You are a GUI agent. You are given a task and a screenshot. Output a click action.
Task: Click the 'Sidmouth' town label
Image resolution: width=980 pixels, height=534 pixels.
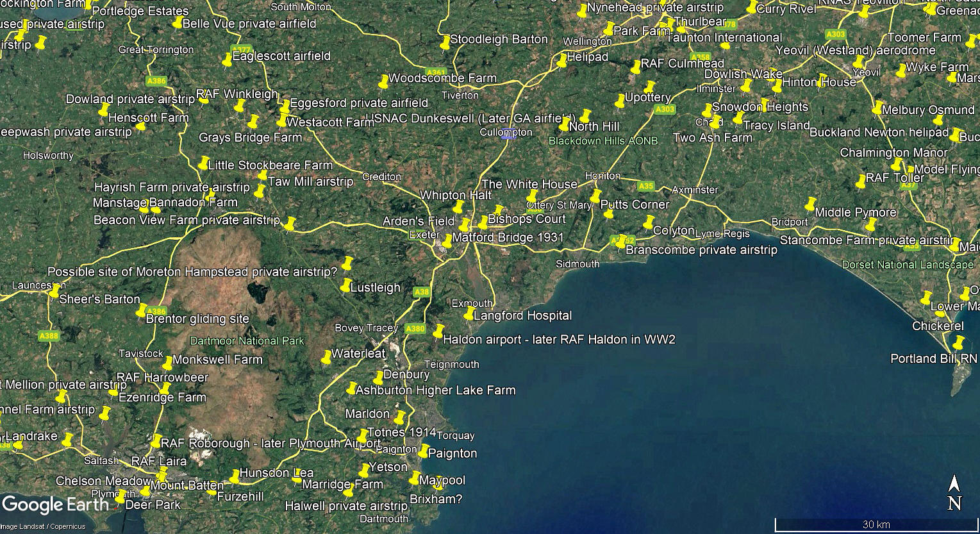point(578,263)
